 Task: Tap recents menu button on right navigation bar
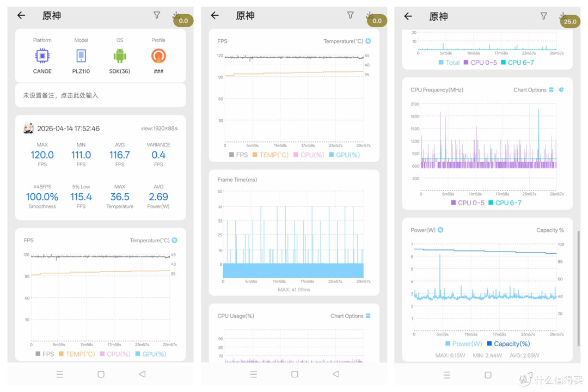click(x=446, y=375)
